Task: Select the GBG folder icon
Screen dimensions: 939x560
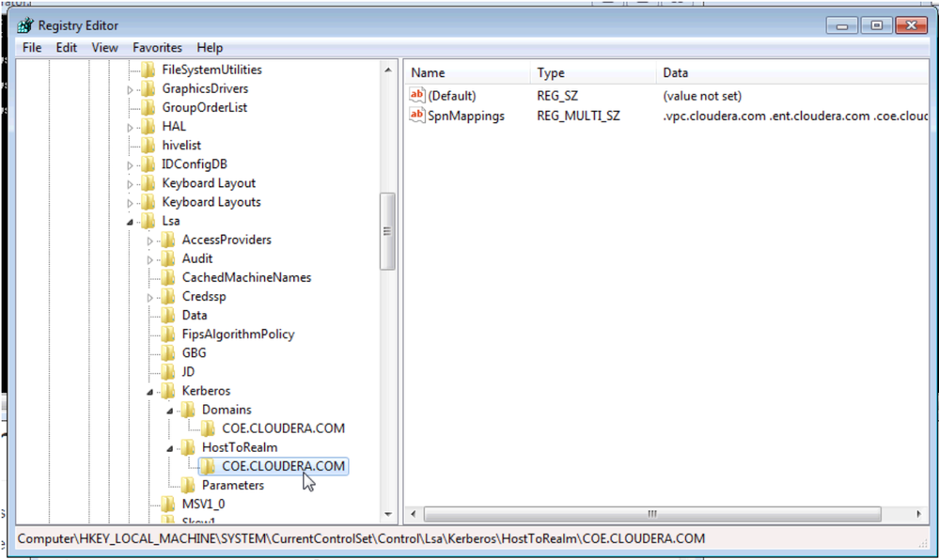Action: tap(168, 352)
